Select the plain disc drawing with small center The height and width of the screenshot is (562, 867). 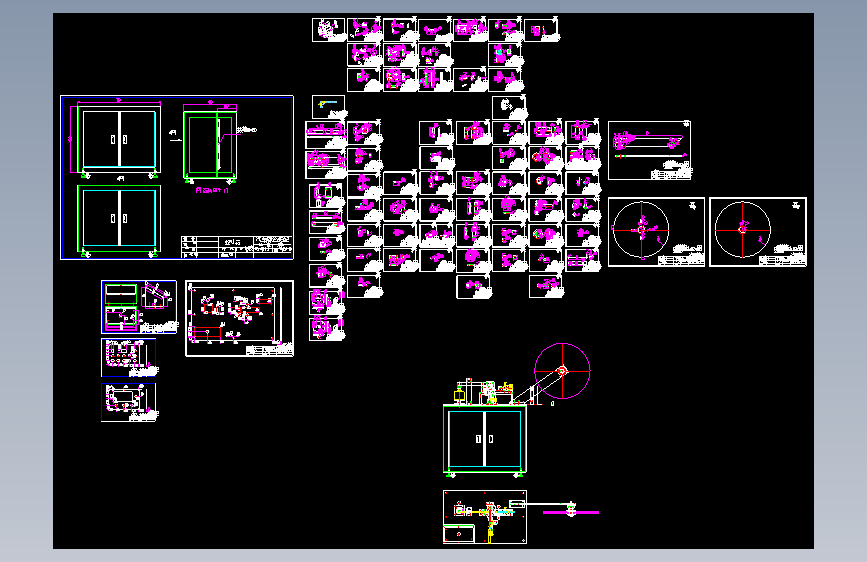click(x=758, y=232)
